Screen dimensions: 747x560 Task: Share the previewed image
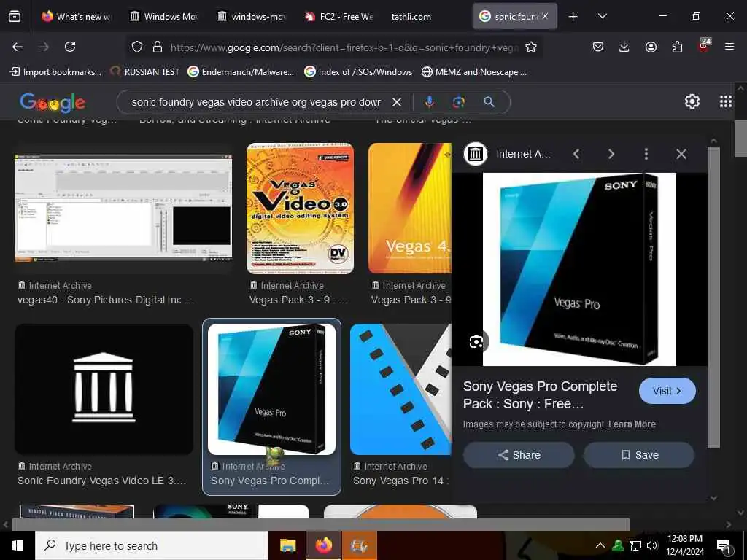point(519,455)
